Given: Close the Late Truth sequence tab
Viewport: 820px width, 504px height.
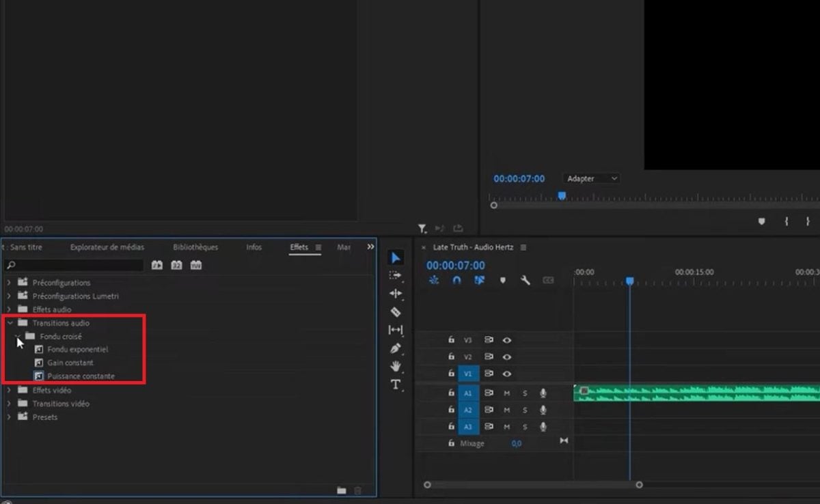Looking at the screenshot, I should pyautogui.click(x=424, y=247).
